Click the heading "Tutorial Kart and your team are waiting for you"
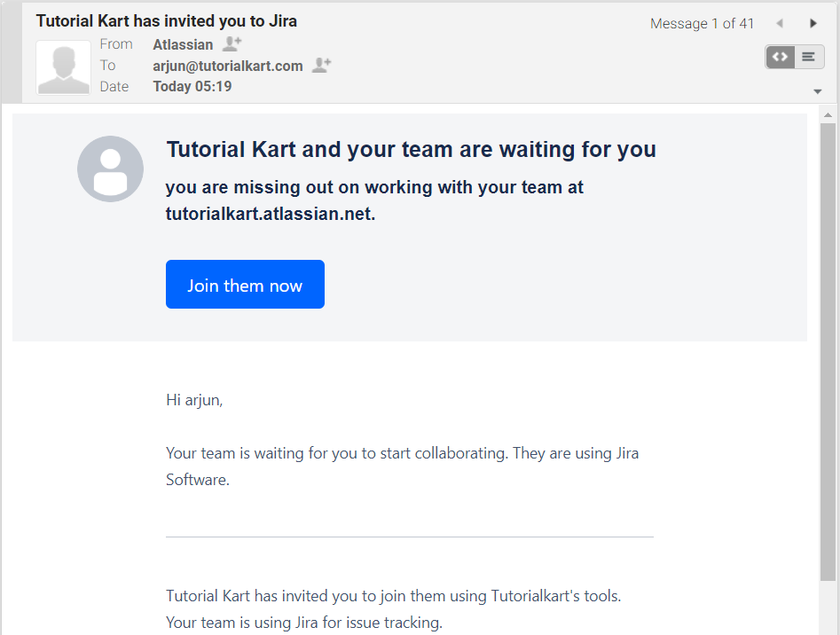The image size is (840, 635). coord(411,149)
